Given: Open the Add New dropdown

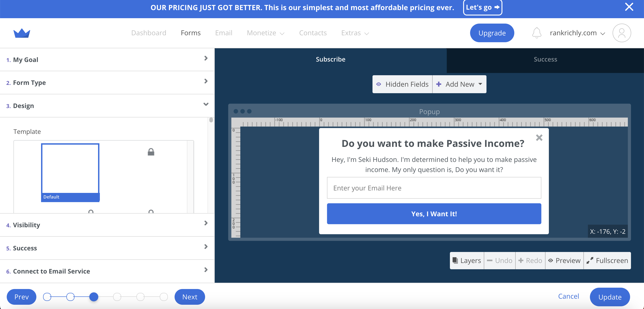Looking at the screenshot, I should click(460, 84).
